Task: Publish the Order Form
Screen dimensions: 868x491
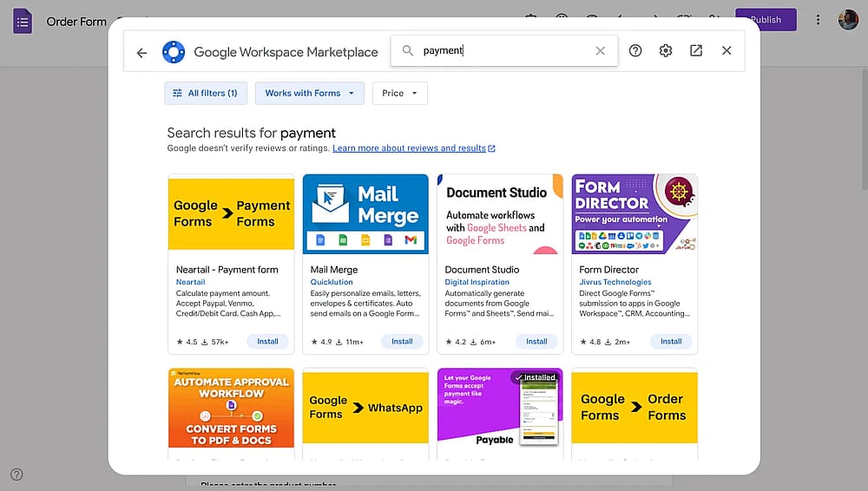Action: click(x=766, y=19)
